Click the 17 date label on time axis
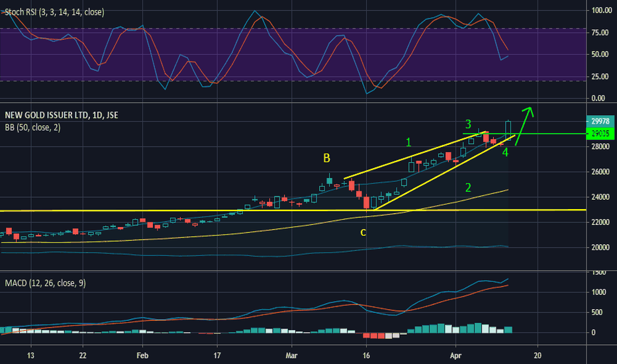617x364 pixels. (217, 355)
